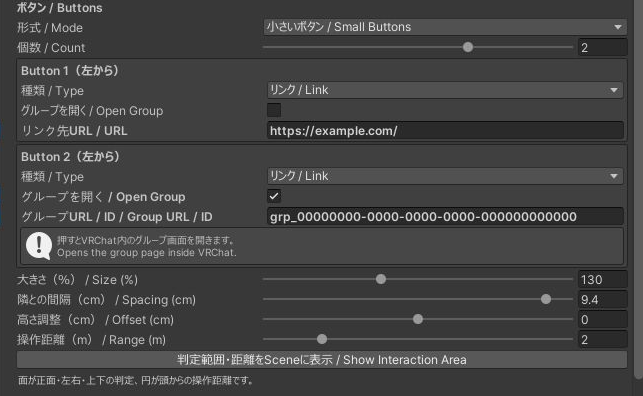Click the Button 2（左から）header text

click(70, 157)
